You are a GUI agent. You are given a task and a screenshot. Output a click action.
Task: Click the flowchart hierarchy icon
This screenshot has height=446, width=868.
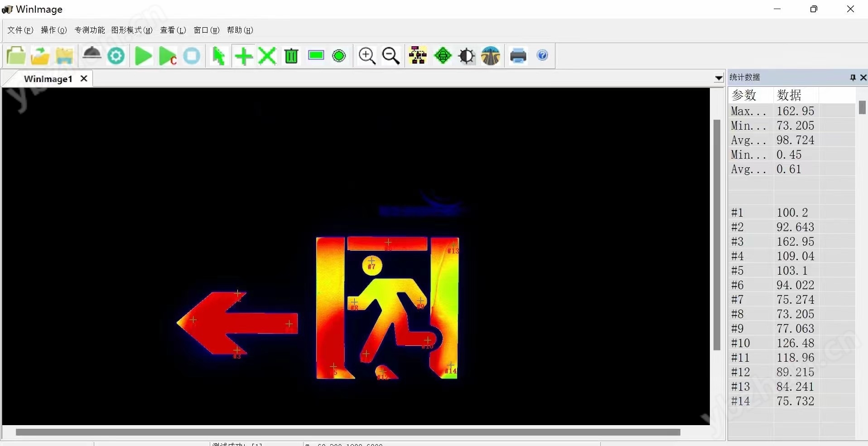pyautogui.click(x=418, y=55)
